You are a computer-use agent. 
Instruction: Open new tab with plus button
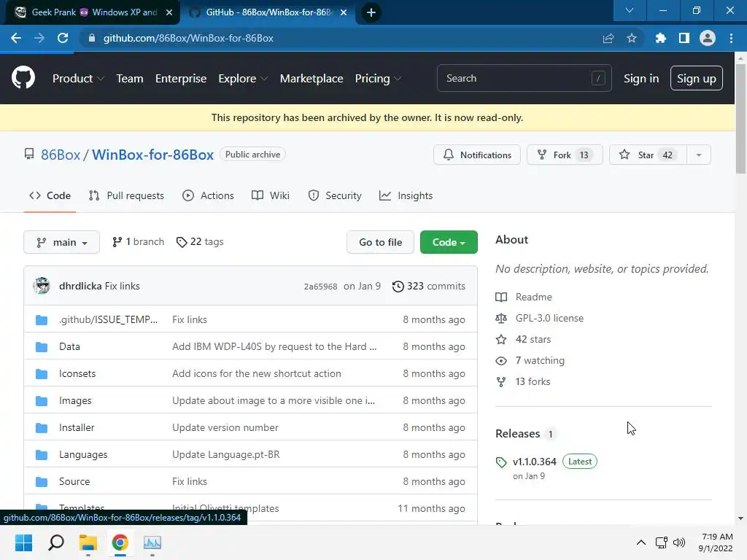(371, 12)
